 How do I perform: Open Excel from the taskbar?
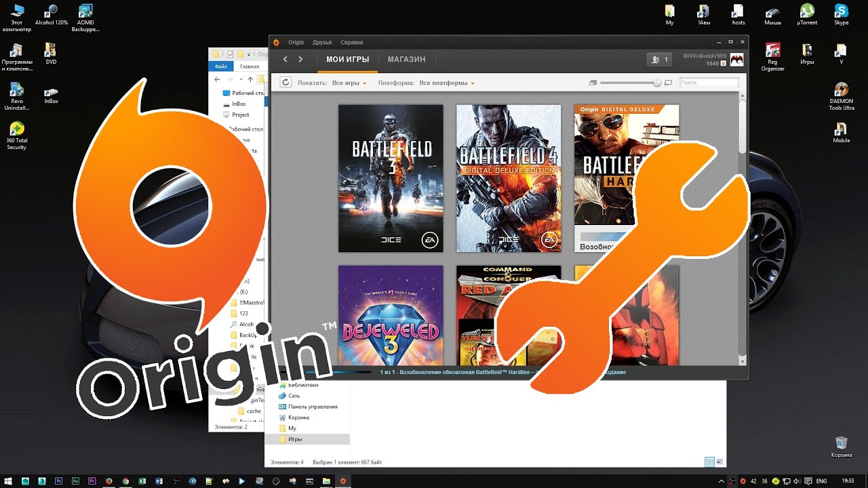point(142,481)
